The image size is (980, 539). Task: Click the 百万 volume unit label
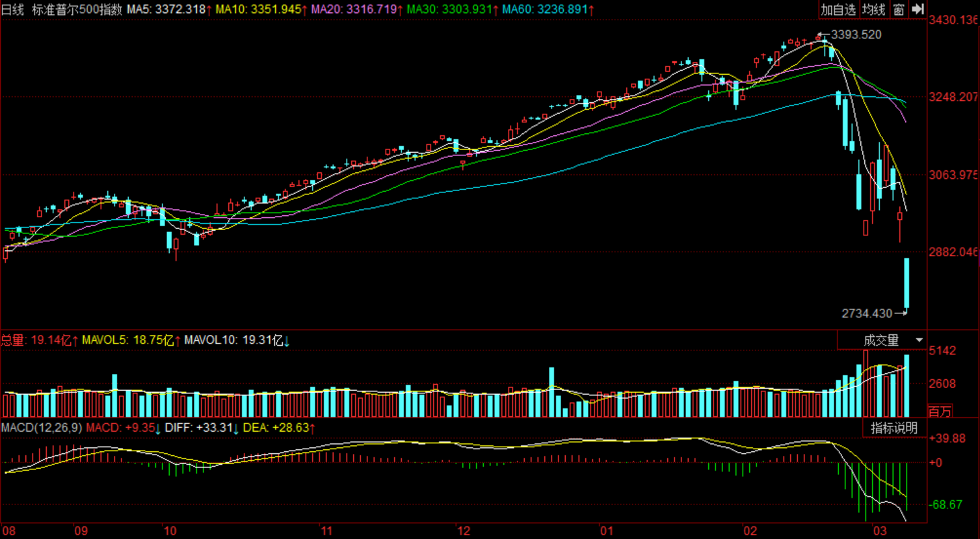[x=940, y=411]
